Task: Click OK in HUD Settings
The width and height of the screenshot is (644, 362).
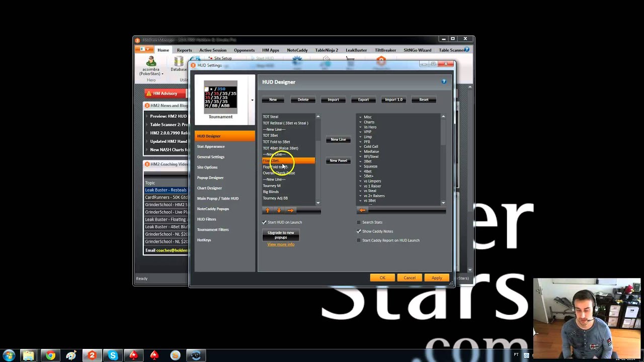Action: [382, 278]
